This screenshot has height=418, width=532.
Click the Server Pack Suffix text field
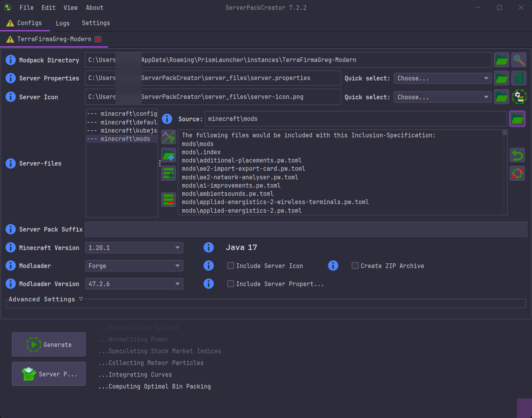(306, 229)
